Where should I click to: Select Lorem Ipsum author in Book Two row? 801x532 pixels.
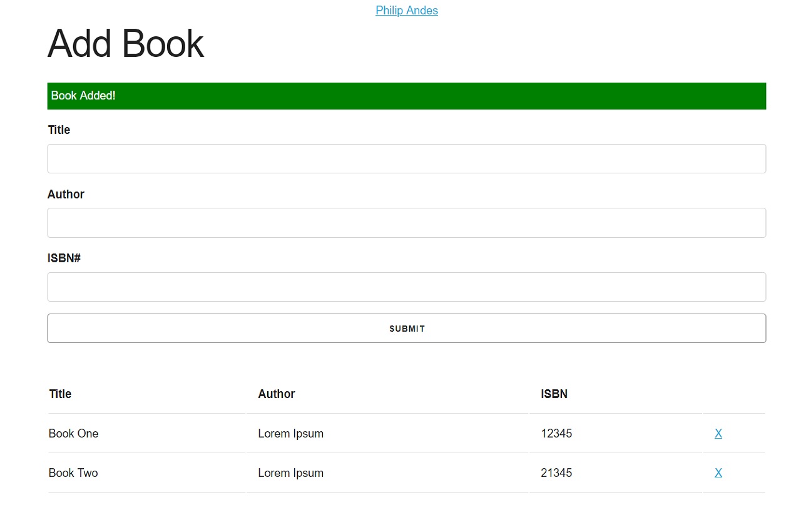coord(291,473)
